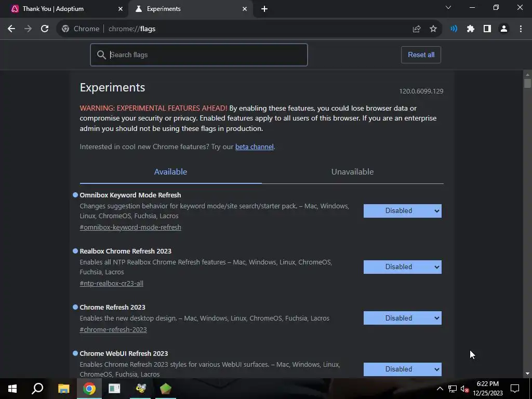532x399 pixels.
Task: Open the Chrome three-dot menu
Action: coord(521,29)
